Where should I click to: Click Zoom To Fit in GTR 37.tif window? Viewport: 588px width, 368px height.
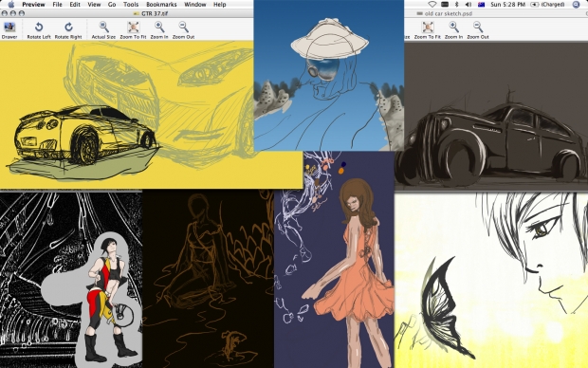coord(133,30)
